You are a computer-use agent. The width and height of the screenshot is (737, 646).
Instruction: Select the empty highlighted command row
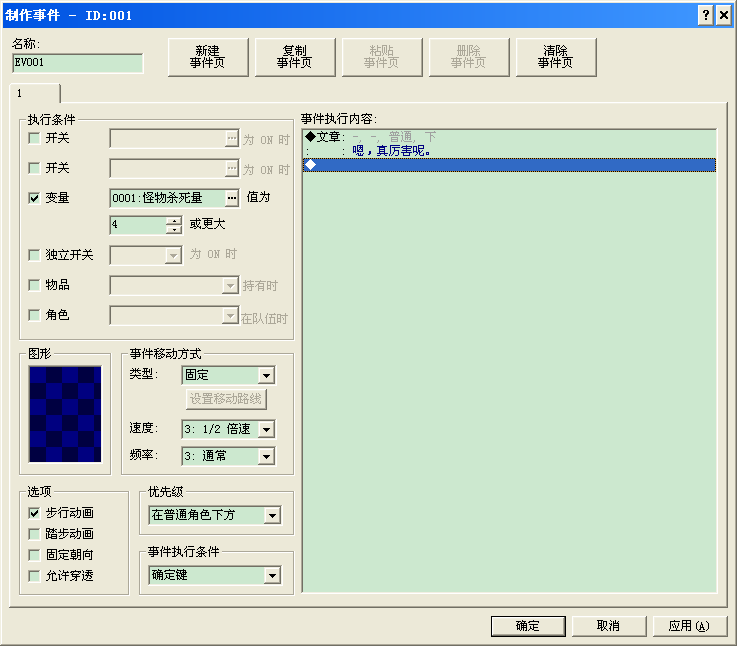pyautogui.click(x=509, y=165)
